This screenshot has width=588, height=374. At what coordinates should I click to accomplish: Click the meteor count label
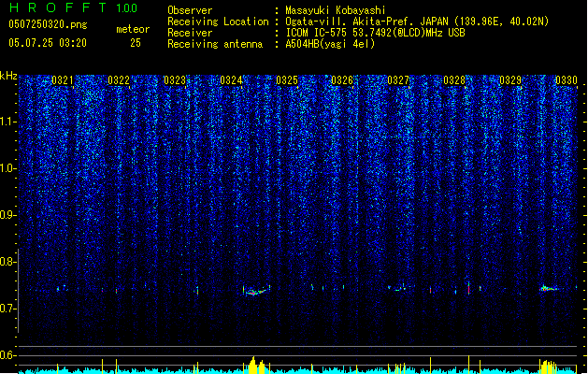point(133,29)
